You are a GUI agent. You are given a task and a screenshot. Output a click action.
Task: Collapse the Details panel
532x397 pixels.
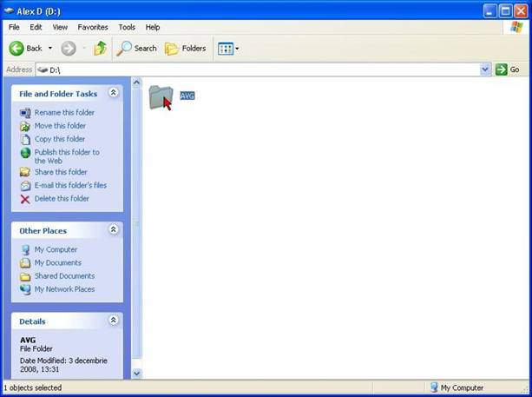tap(113, 321)
